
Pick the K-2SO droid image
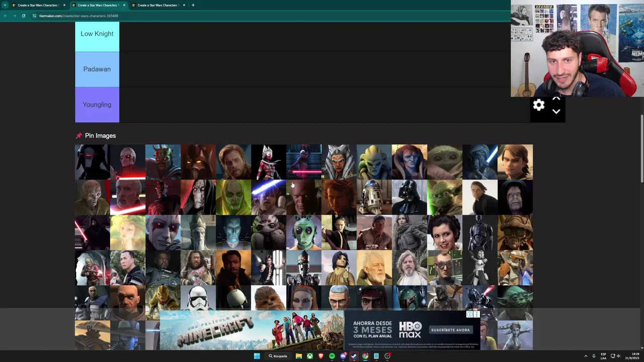(480, 232)
